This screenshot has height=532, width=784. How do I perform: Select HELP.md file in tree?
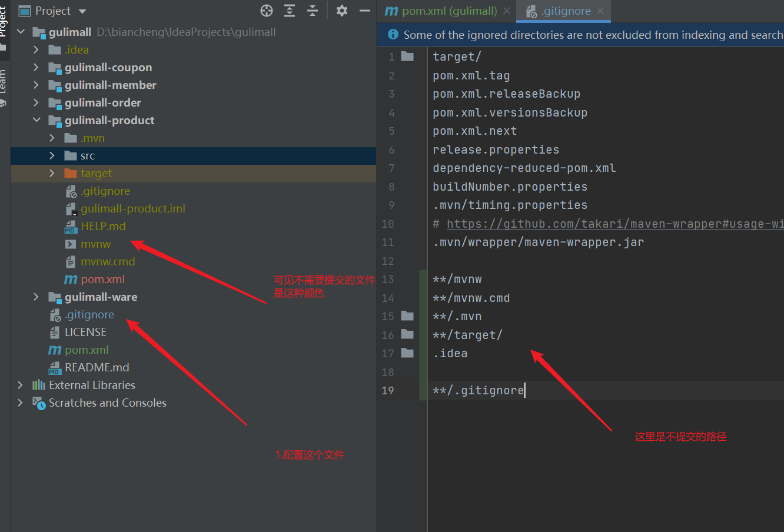coord(103,226)
